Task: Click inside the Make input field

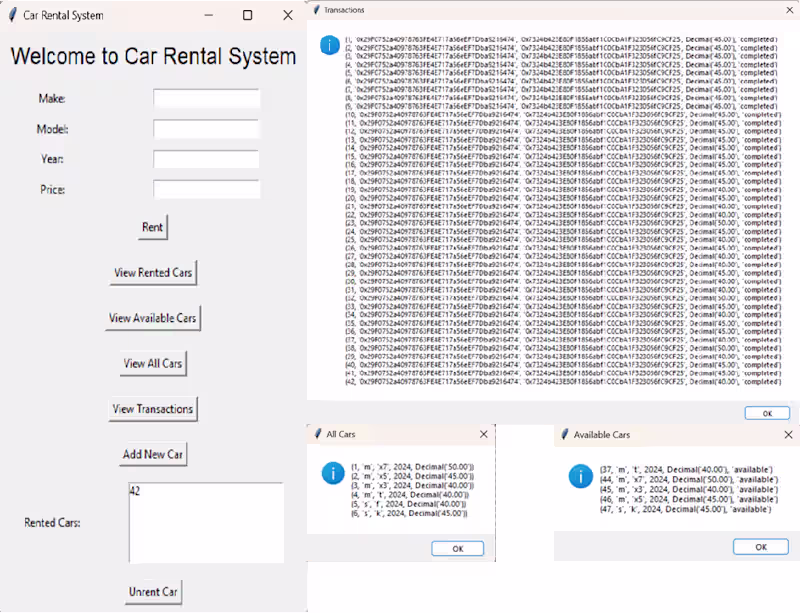Action: (x=205, y=99)
